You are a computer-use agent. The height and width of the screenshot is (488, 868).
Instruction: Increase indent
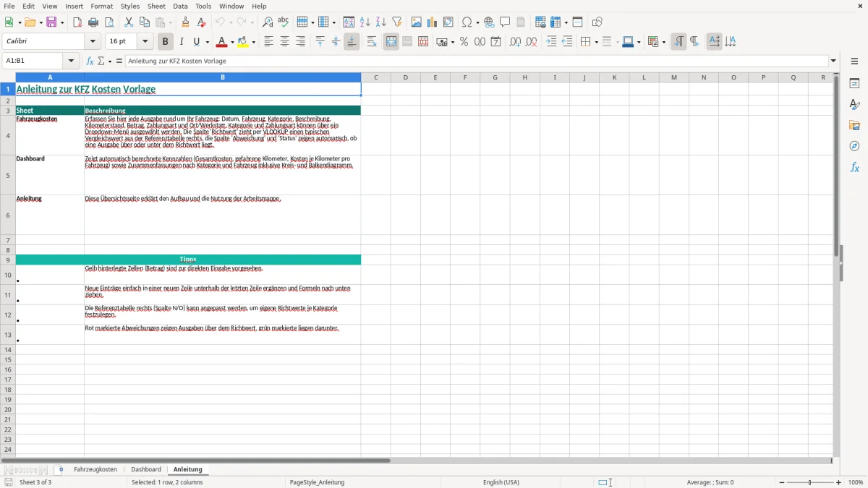tap(551, 42)
